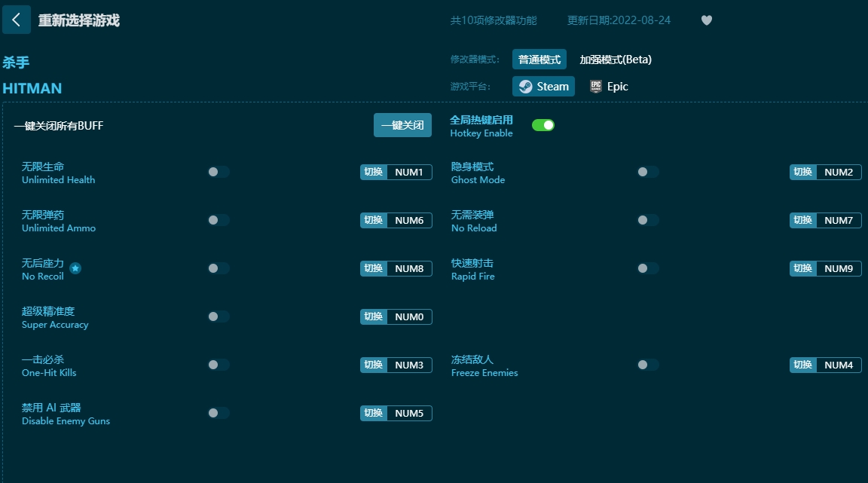
Task: Toggle Unlimited Health switch
Action: 218,172
